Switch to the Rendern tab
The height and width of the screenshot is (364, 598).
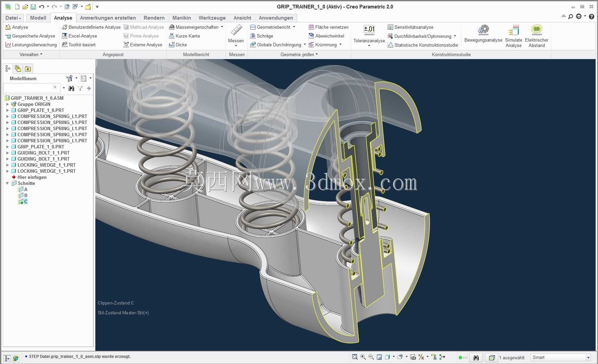pos(154,18)
